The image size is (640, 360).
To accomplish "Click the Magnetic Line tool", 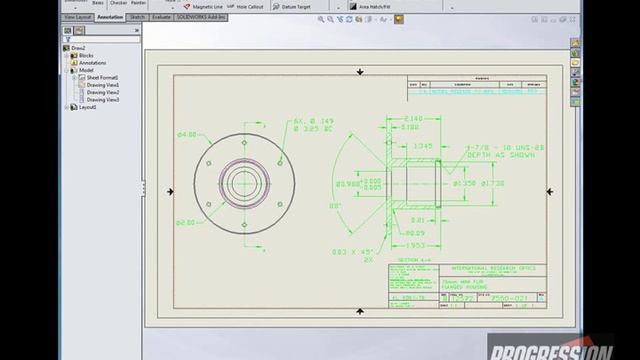I will (x=203, y=7).
